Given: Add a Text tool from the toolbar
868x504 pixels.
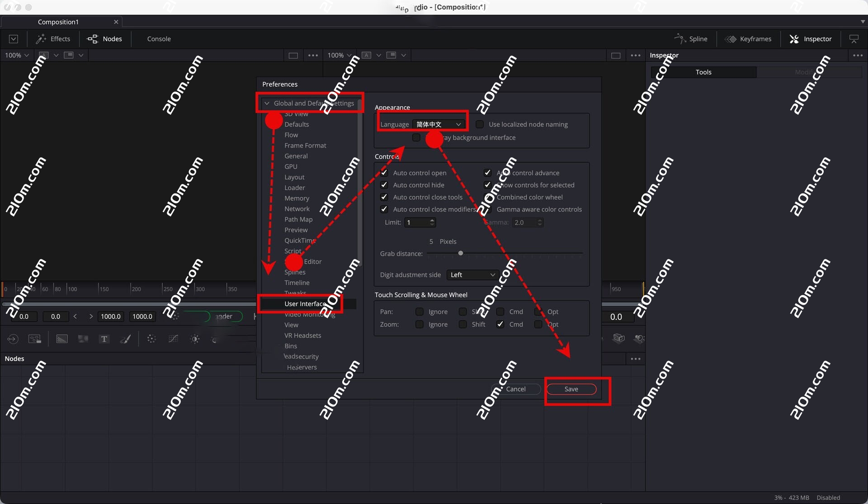Looking at the screenshot, I should [104, 339].
